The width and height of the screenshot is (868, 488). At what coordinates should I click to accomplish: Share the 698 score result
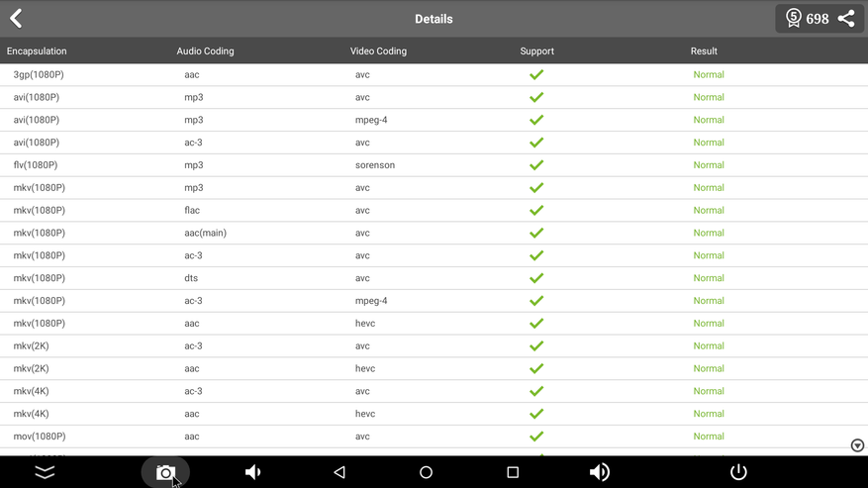click(846, 18)
